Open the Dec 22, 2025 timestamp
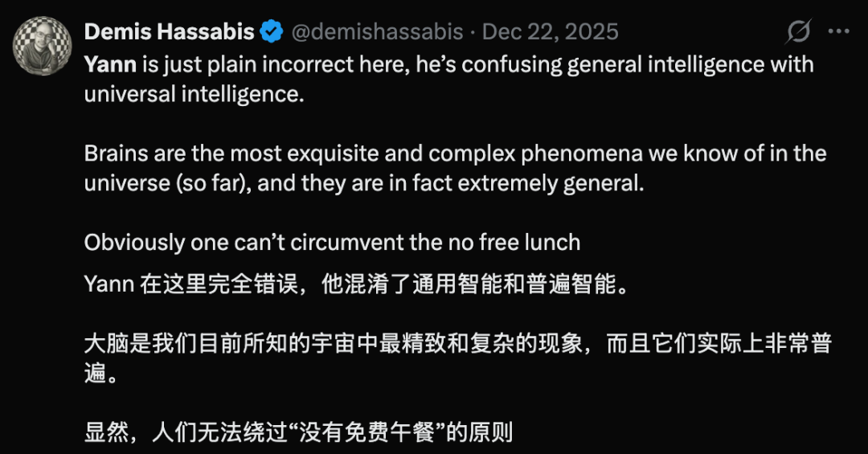The image size is (868, 454). click(x=551, y=32)
